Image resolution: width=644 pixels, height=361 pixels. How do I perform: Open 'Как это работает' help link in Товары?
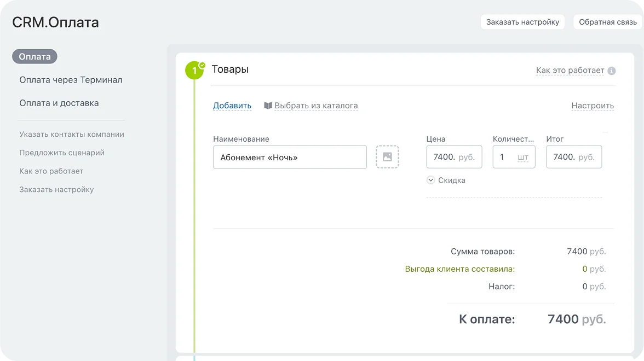click(570, 71)
